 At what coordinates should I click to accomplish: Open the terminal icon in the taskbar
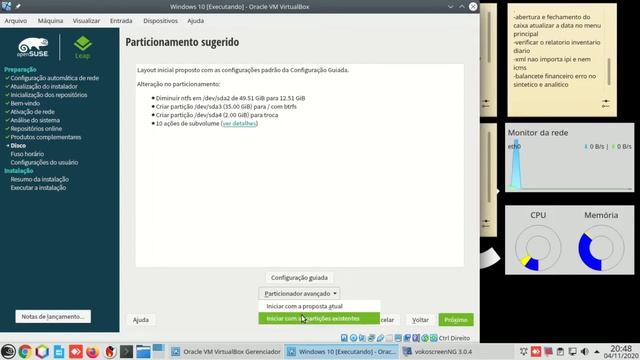126,351
